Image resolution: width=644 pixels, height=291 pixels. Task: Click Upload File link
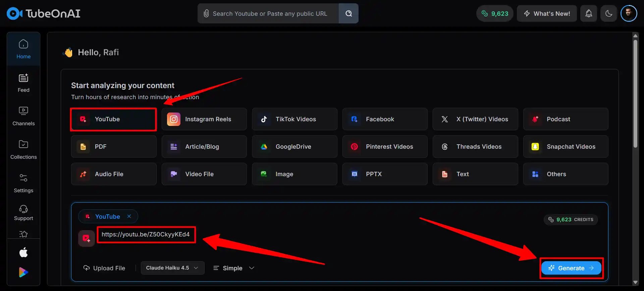tap(104, 268)
